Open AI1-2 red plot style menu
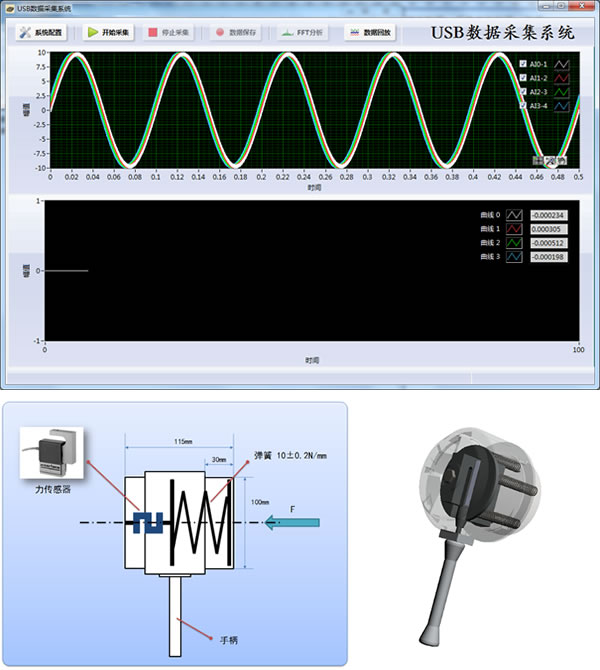The image size is (600, 670). (562, 77)
